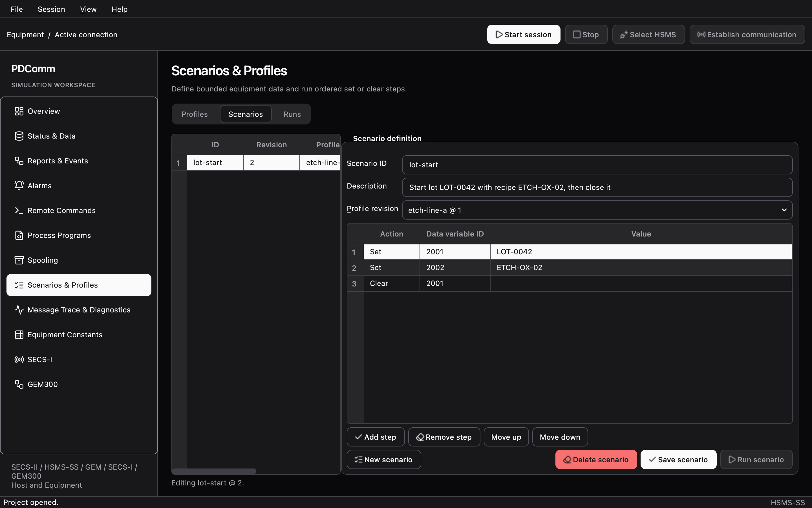The height and width of the screenshot is (508, 812).
Task: Select the ETCH-OX-02 value cell
Action: coord(641,268)
